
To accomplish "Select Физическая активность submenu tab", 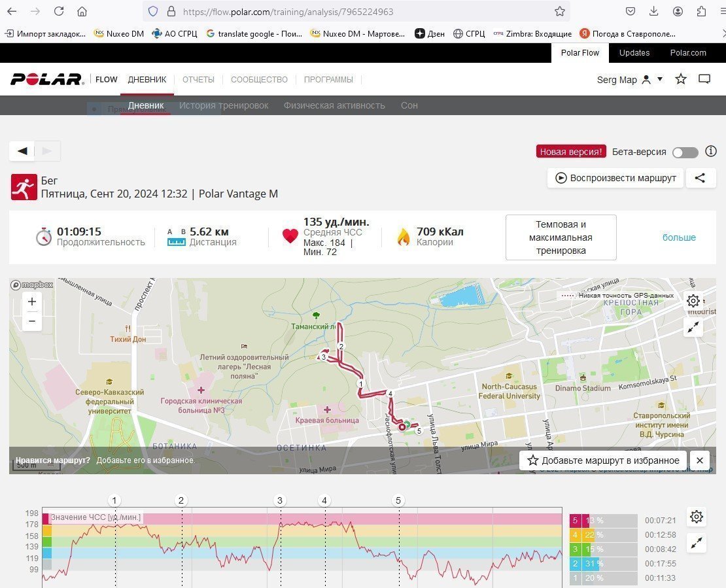I will coord(334,105).
